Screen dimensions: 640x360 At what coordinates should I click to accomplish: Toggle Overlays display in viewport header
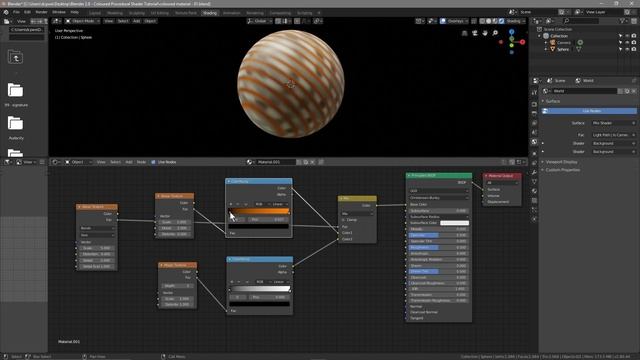443,21
